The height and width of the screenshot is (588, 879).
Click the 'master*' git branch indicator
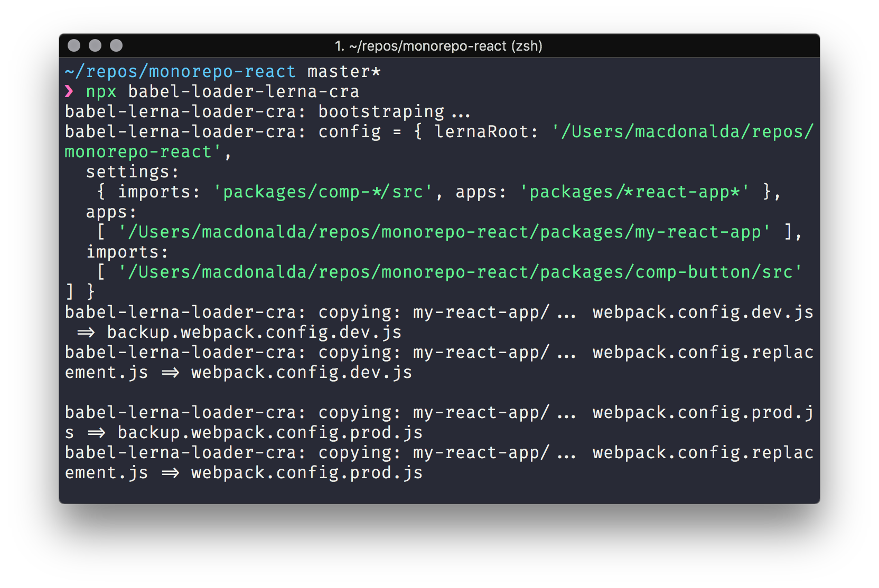tap(344, 72)
